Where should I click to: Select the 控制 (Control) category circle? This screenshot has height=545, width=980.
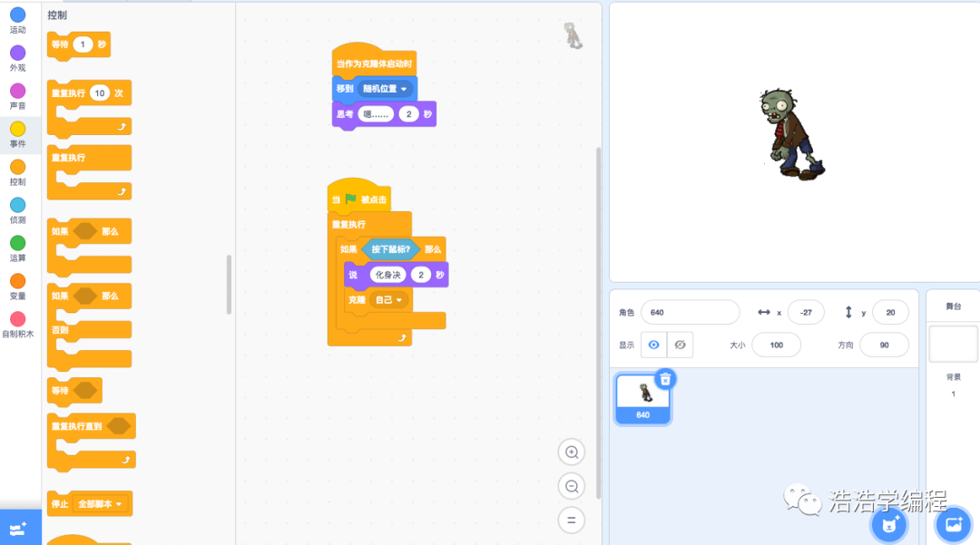click(17, 167)
